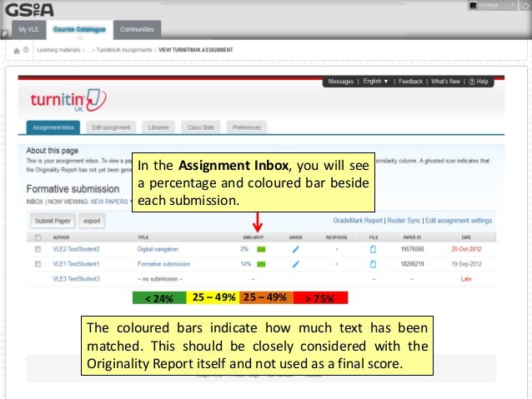Image resolution: width=532 pixels, height=399 pixels.
Task: Download file icon for Formative submission paper
Action: (373, 264)
